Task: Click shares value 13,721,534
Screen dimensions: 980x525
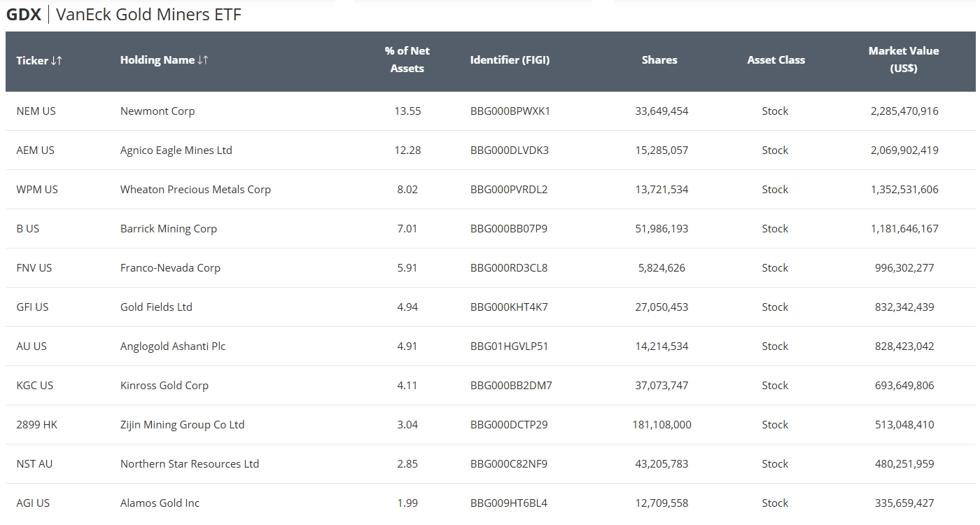Action: point(661,190)
